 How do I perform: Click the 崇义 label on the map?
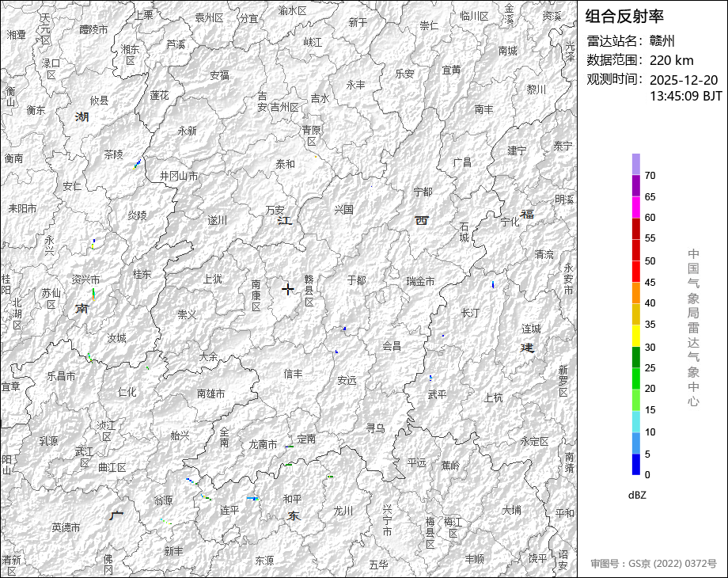click(x=187, y=314)
